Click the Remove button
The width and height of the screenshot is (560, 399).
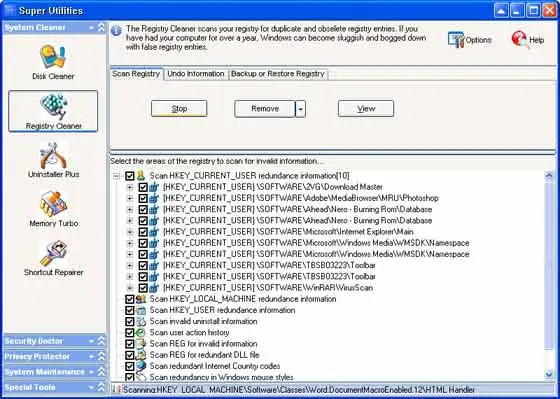(265, 109)
